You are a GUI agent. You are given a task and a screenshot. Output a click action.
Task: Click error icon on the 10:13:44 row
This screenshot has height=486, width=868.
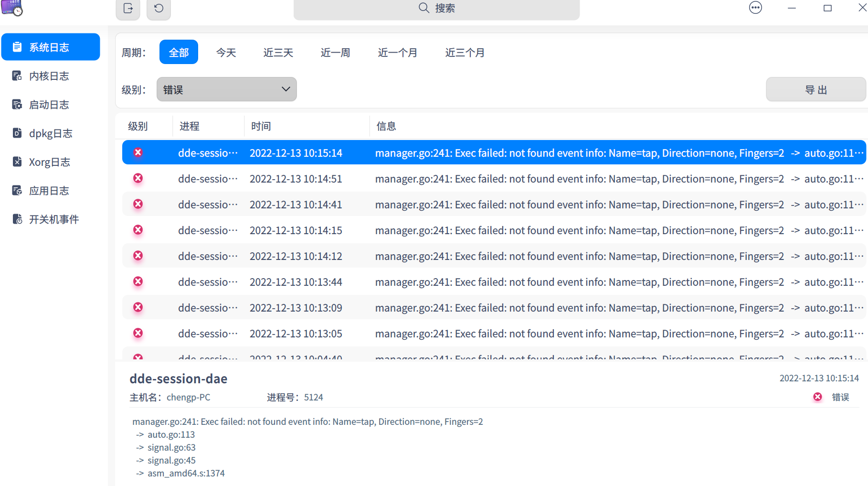[x=138, y=281]
